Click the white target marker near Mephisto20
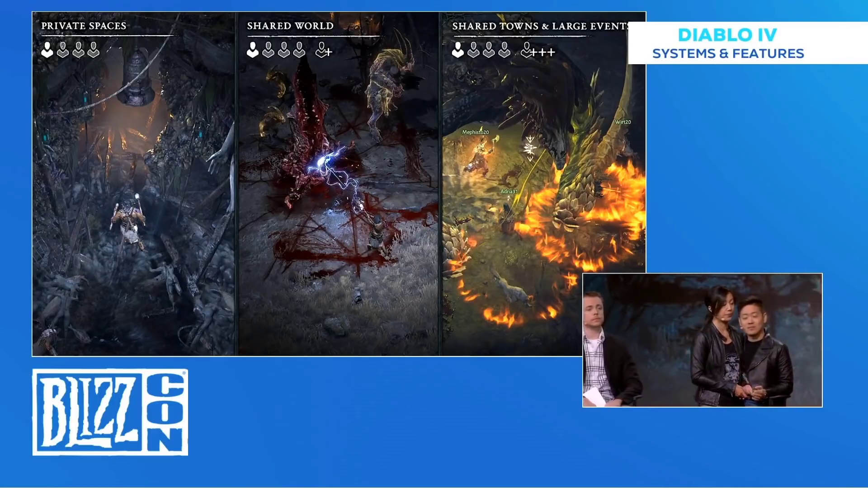 coord(530,148)
